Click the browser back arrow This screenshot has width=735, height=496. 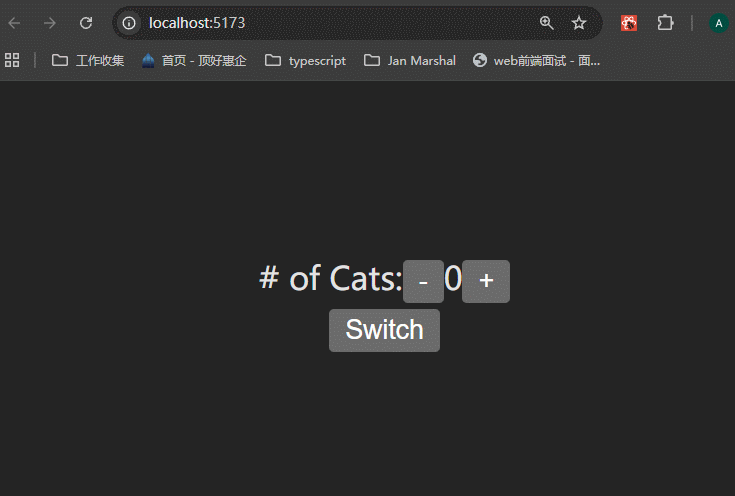click(x=15, y=23)
